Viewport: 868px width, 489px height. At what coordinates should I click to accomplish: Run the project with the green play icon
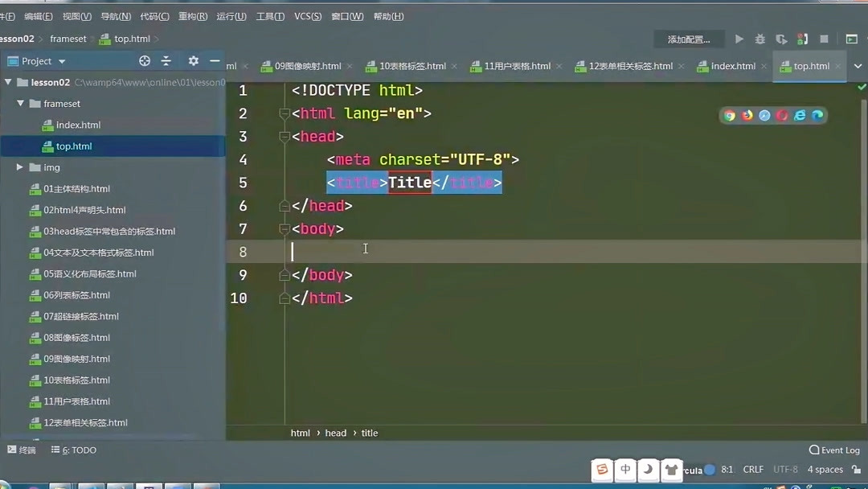(x=739, y=38)
